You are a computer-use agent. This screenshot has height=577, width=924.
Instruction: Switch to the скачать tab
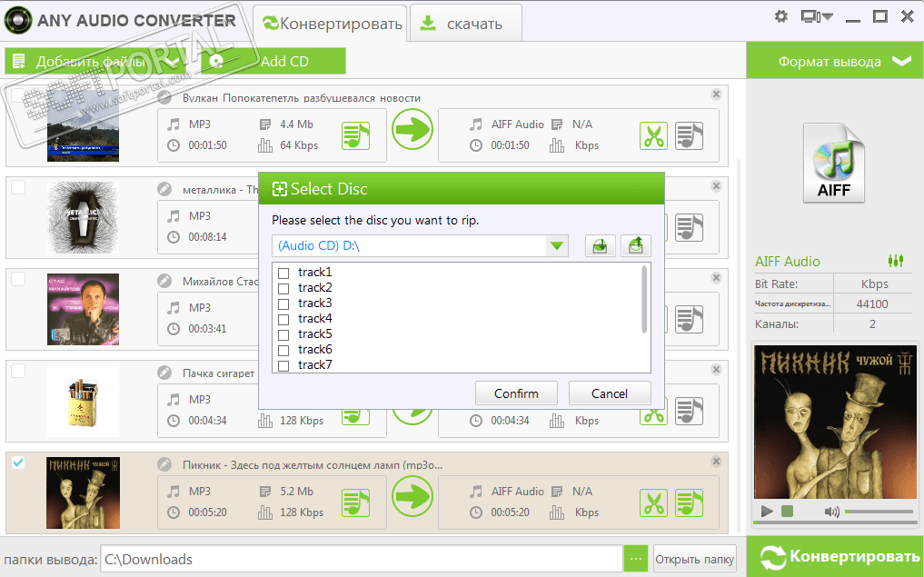click(465, 24)
